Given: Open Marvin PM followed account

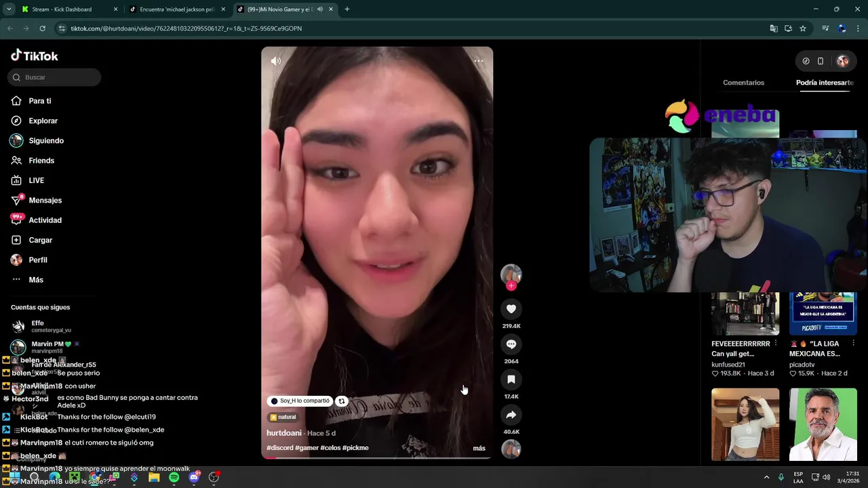Looking at the screenshot, I should click(45, 347).
